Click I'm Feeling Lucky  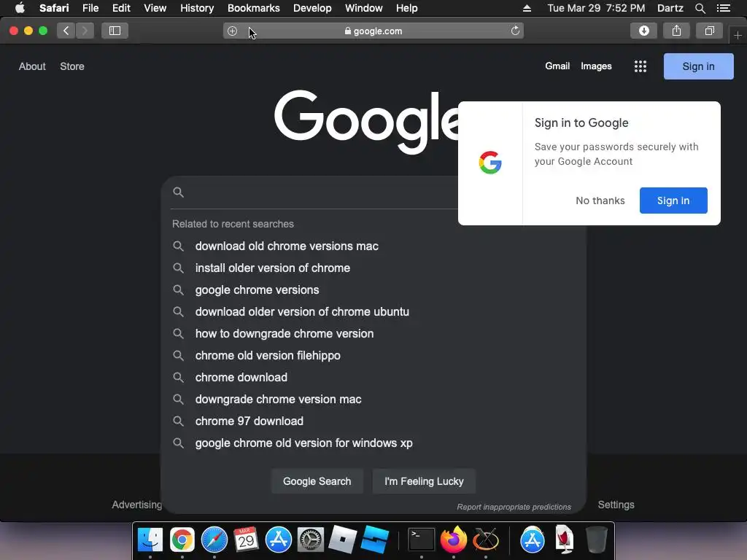click(x=424, y=481)
